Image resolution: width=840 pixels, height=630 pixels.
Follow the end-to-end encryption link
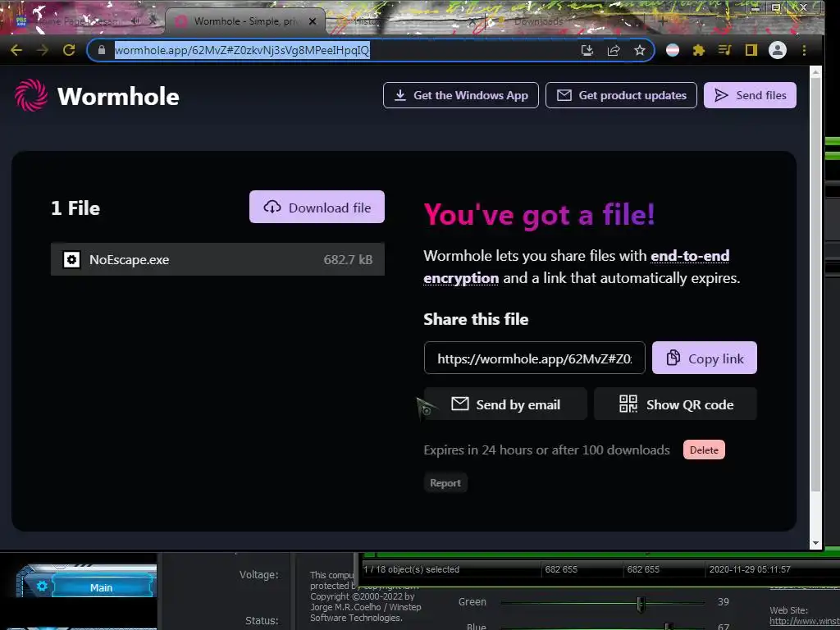pyautogui.click(x=689, y=256)
